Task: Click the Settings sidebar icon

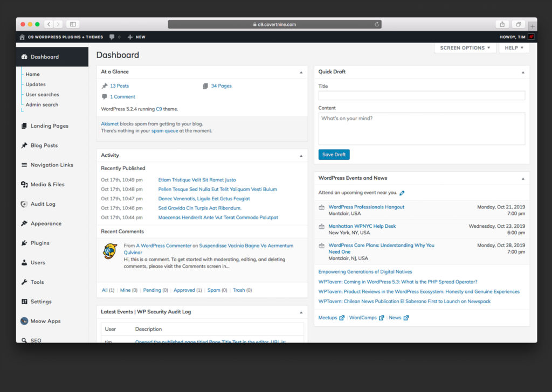Action: pos(24,301)
